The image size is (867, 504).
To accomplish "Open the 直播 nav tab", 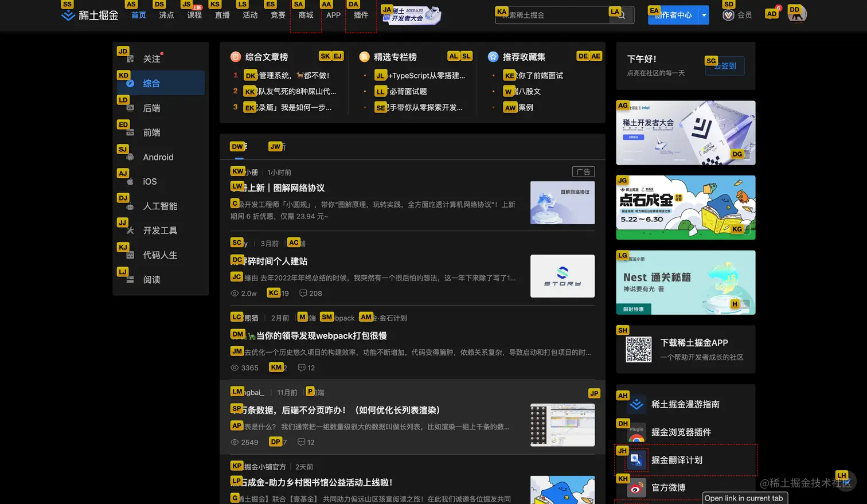I will coord(222,15).
